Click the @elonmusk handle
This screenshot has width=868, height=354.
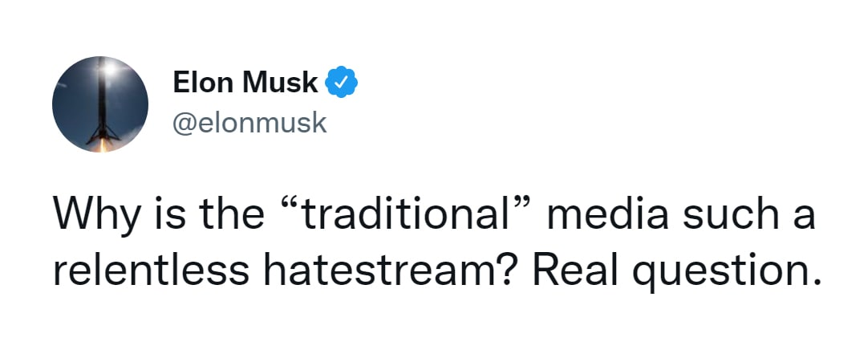pos(250,123)
